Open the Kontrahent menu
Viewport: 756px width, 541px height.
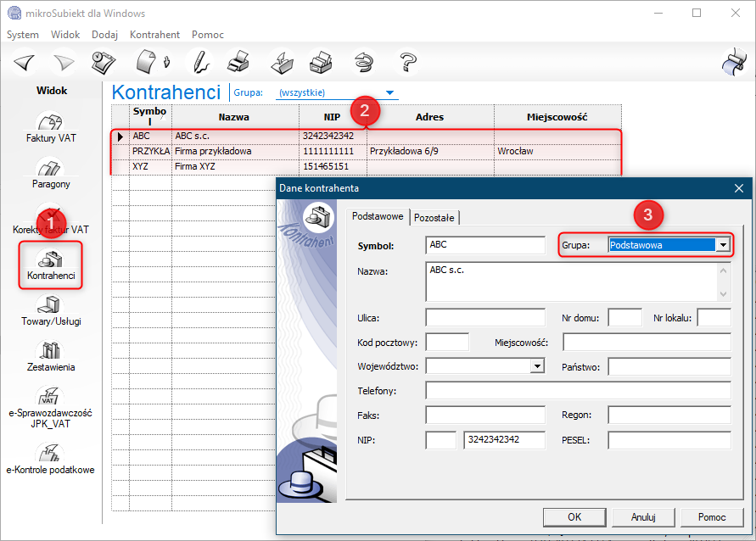pyautogui.click(x=154, y=35)
